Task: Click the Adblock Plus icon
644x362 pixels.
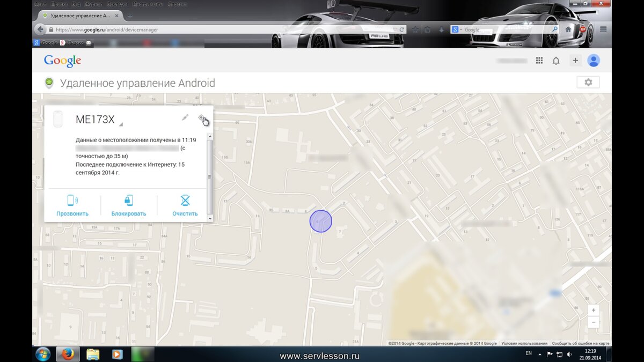Action: coord(583,29)
